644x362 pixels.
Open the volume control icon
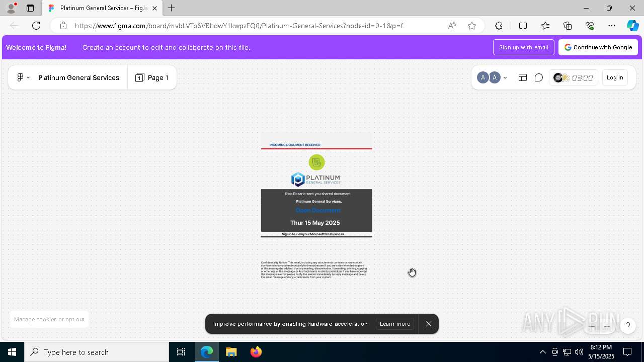point(579,352)
